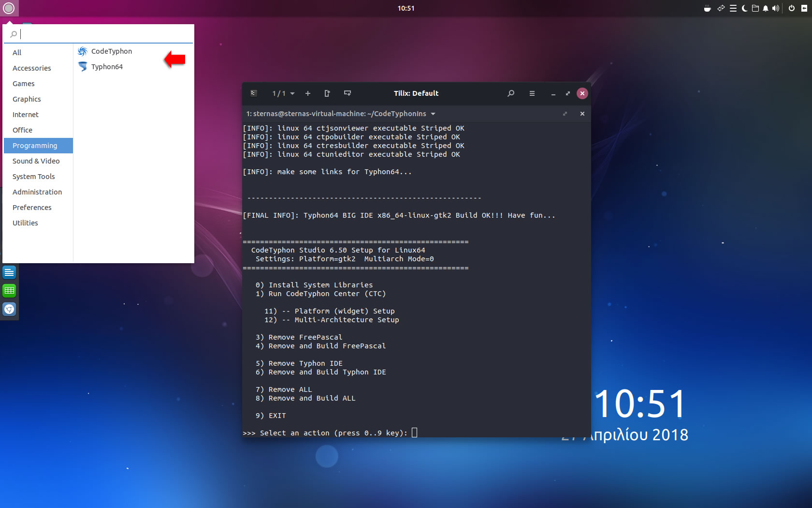Screen dimensions: 812x508
Task: Open the power button menu
Action: tap(792, 8)
